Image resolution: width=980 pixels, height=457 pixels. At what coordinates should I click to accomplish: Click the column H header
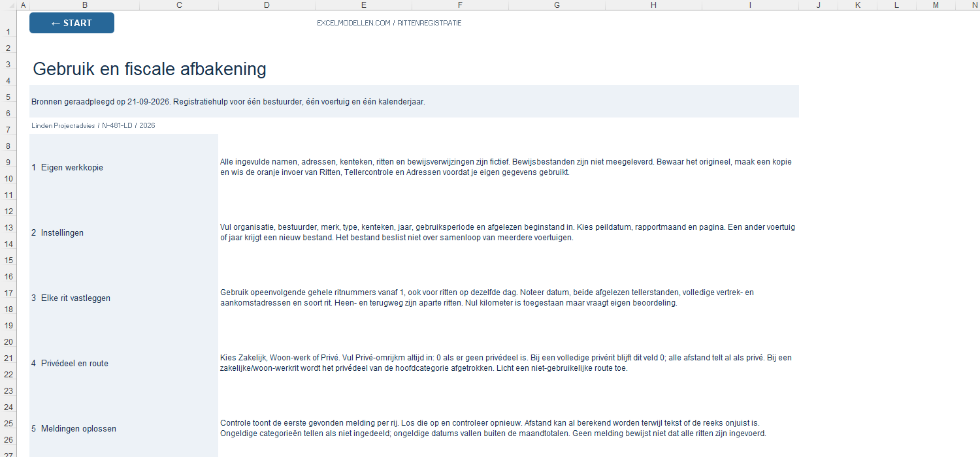pos(653,5)
